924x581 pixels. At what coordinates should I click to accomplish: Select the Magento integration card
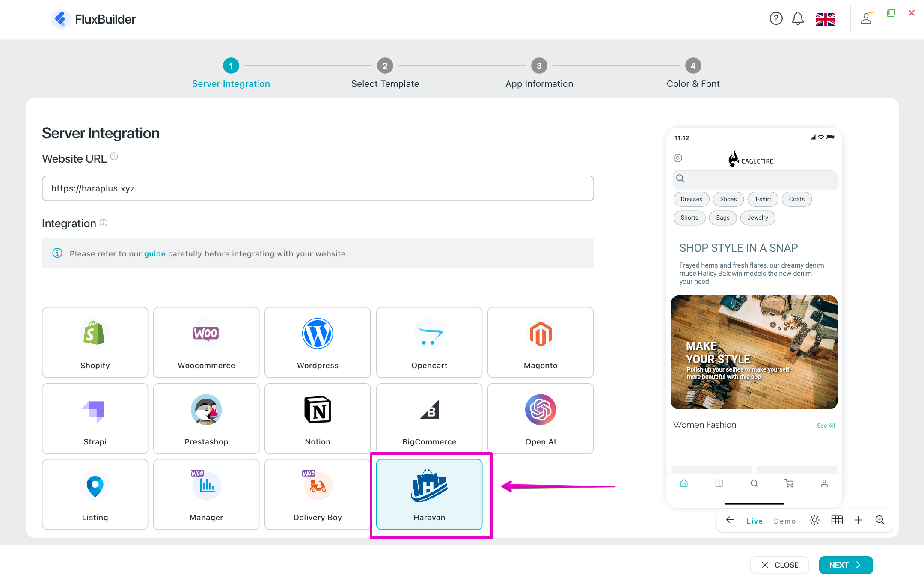(540, 342)
